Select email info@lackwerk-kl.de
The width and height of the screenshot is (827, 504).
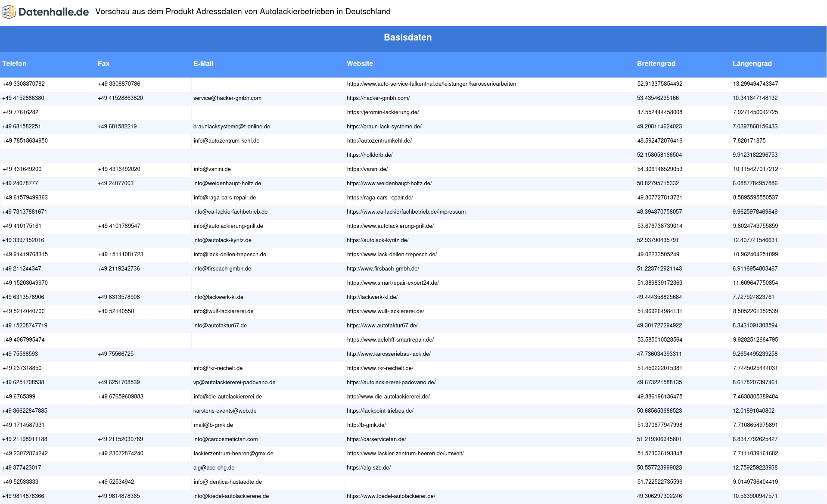[218, 297]
